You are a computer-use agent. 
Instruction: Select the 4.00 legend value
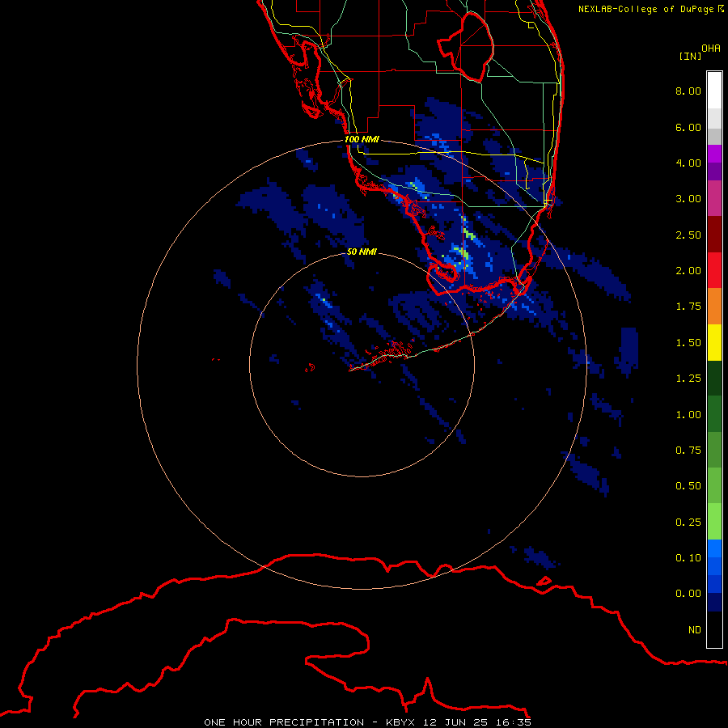pyautogui.click(x=688, y=163)
